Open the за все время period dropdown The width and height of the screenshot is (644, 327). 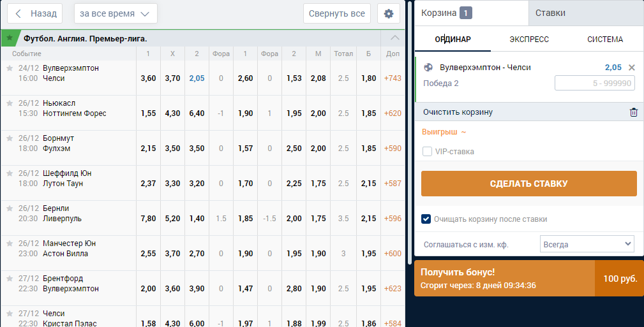(x=116, y=13)
